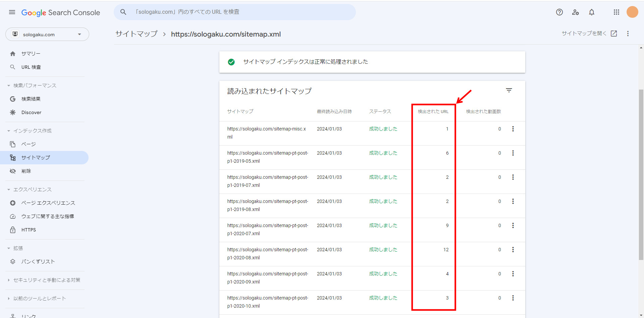
Task: Click the サイトマップ breadcrumb link
Action: coord(137,34)
